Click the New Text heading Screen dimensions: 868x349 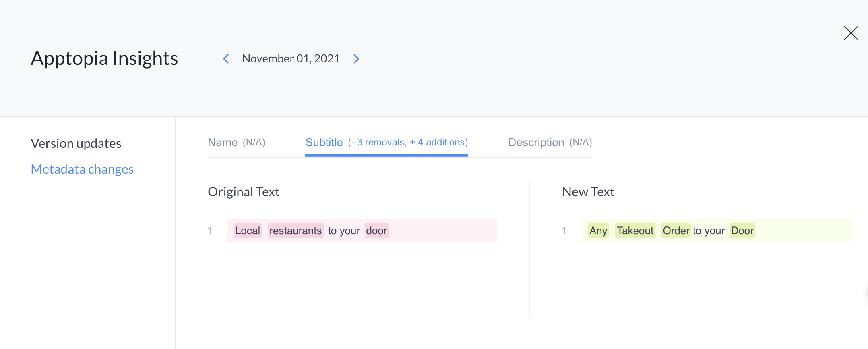[x=588, y=192]
